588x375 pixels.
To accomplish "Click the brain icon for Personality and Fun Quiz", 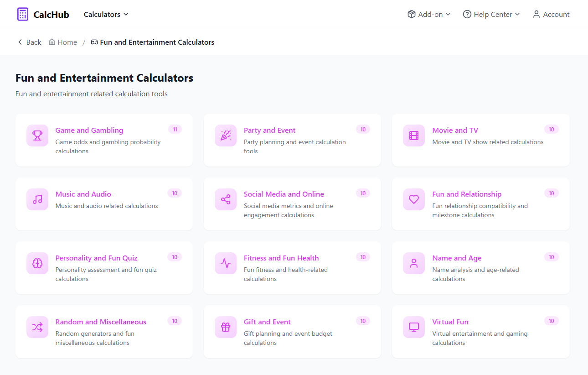I will point(37,263).
